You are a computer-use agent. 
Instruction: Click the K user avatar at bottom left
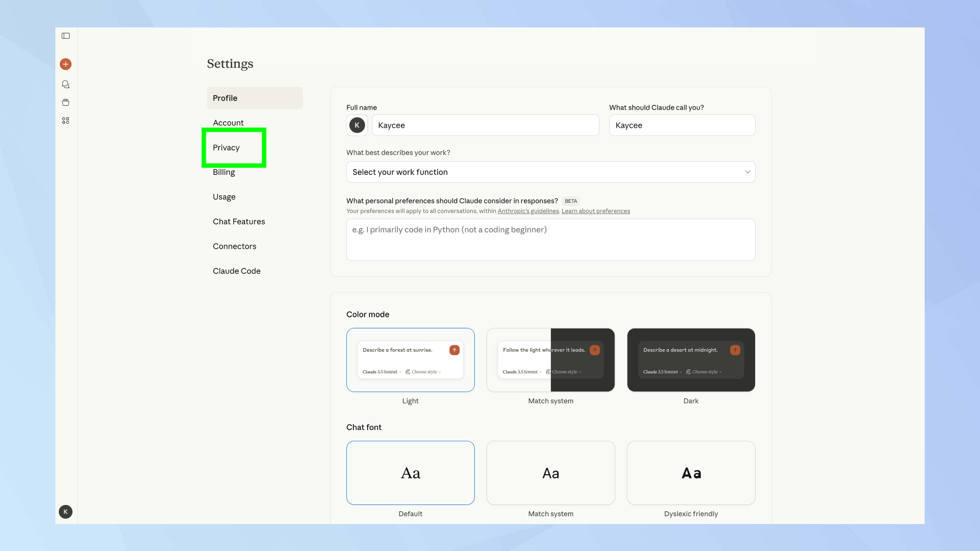pyautogui.click(x=66, y=512)
